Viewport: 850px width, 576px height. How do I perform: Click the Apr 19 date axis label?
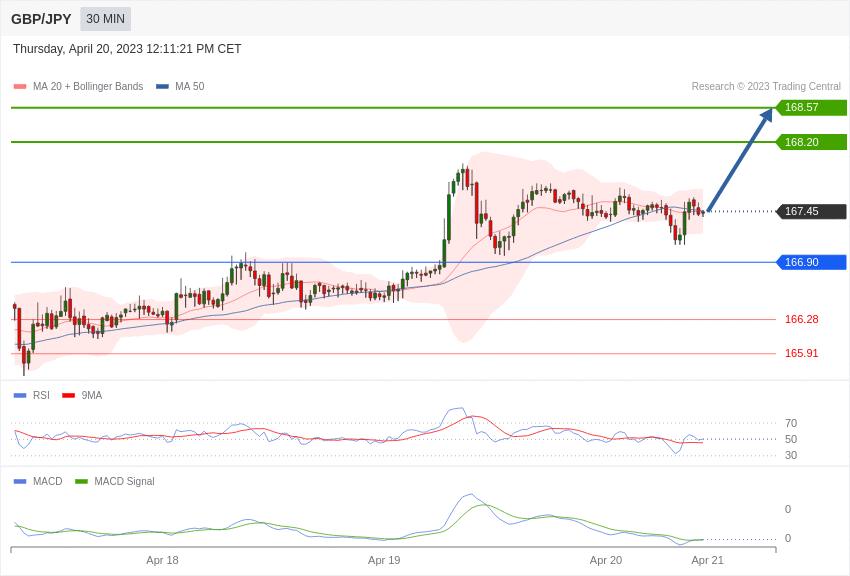point(384,560)
